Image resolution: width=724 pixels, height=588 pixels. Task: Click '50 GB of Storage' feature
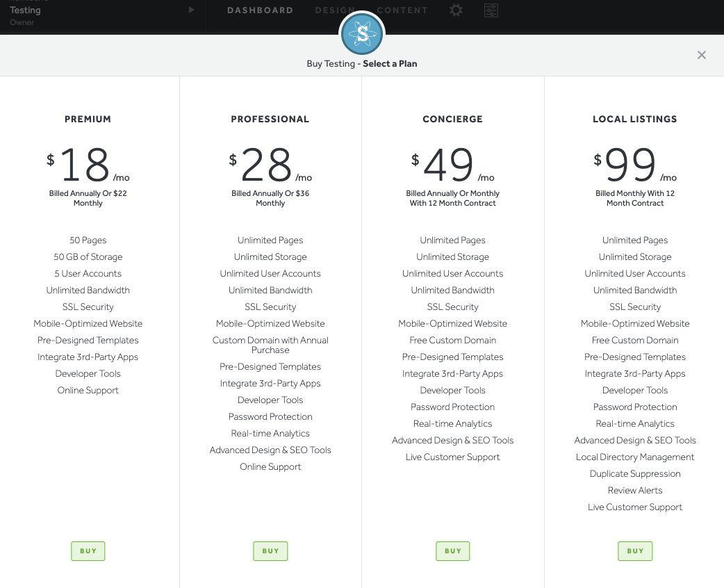[88, 257]
